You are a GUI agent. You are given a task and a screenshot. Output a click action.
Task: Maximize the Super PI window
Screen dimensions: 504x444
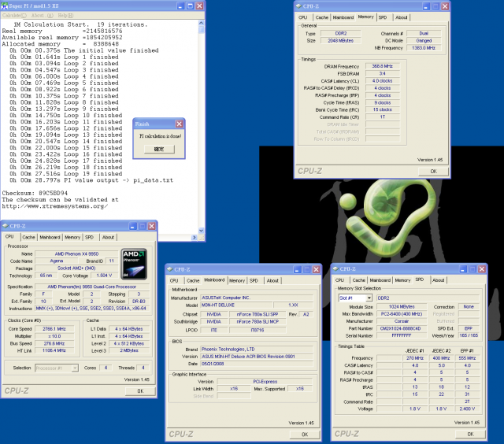pyautogui.click(x=191, y=6)
